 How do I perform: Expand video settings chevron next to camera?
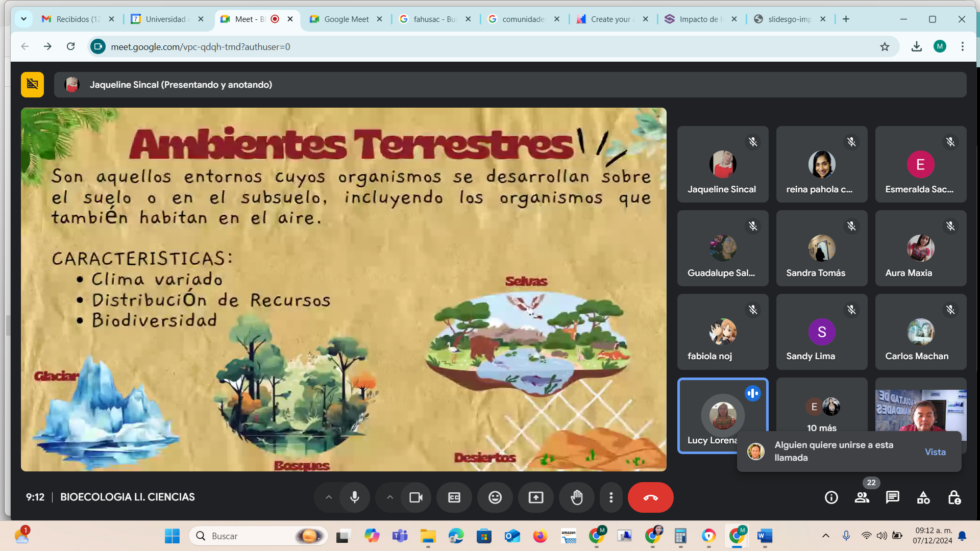pyautogui.click(x=390, y=497)
